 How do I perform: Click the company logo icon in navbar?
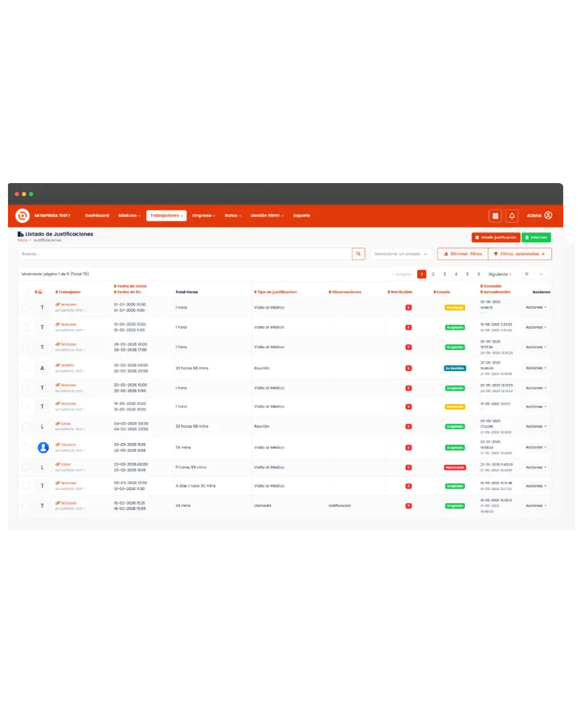coord(22,215)
